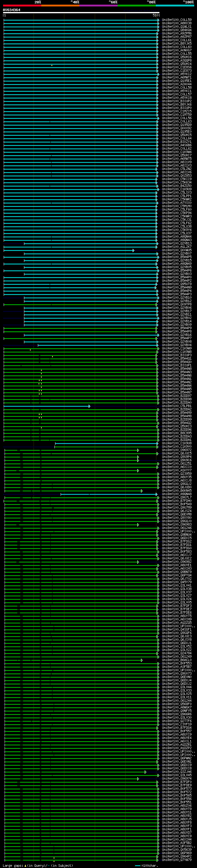Select the UniRef100_Q00X92 label

tap(177, 128)
